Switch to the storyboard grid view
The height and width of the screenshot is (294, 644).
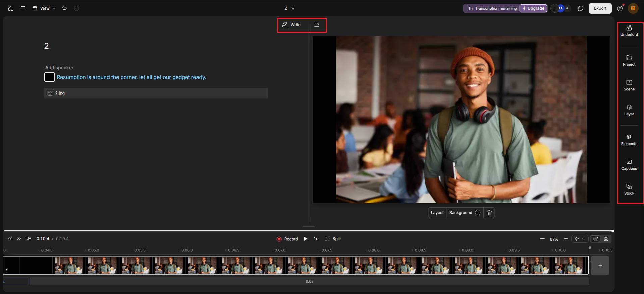tap(606, 239)
